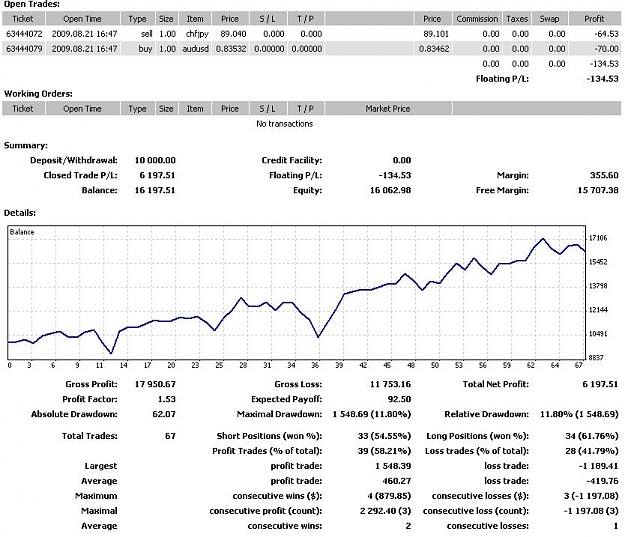Click Short Positions value 33 (54.55%)
The image size is (625, 537).
point(384,436)
